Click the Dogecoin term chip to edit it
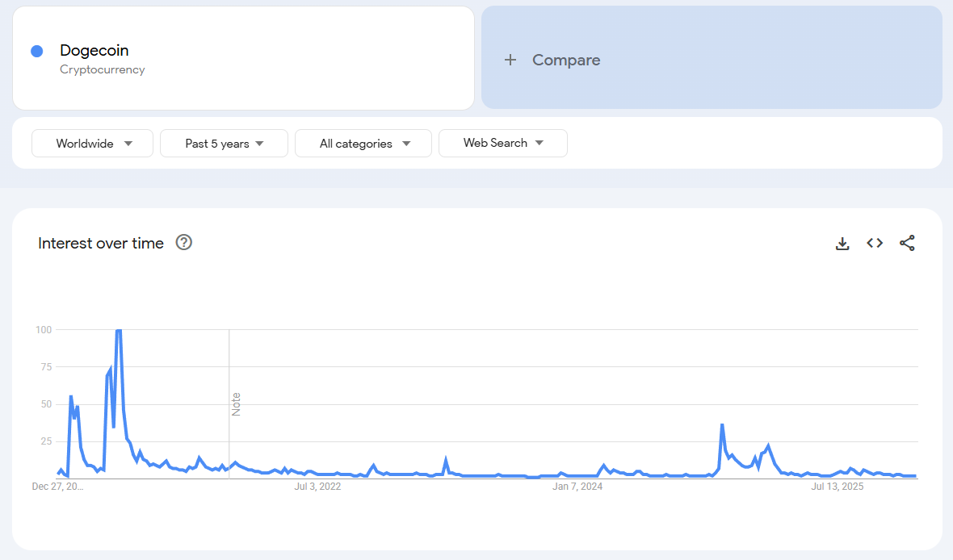The image size is (953, 560). click(x=94, y=50)
